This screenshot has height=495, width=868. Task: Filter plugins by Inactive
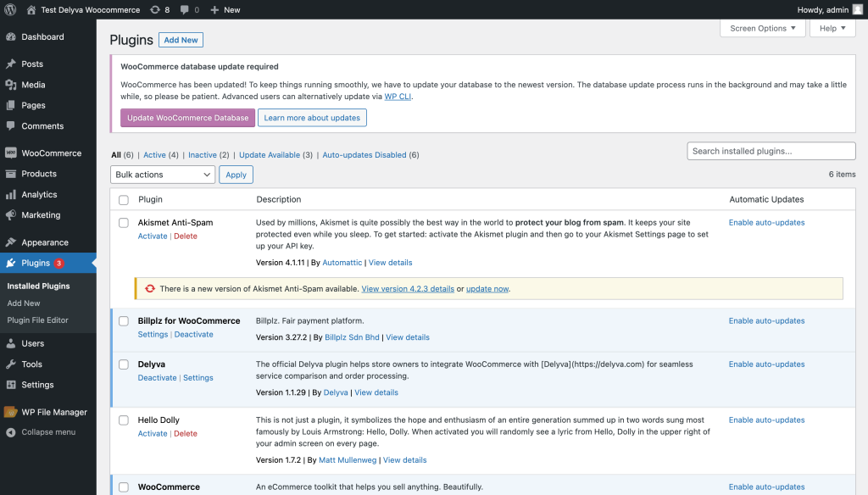(x=202, y=155)
